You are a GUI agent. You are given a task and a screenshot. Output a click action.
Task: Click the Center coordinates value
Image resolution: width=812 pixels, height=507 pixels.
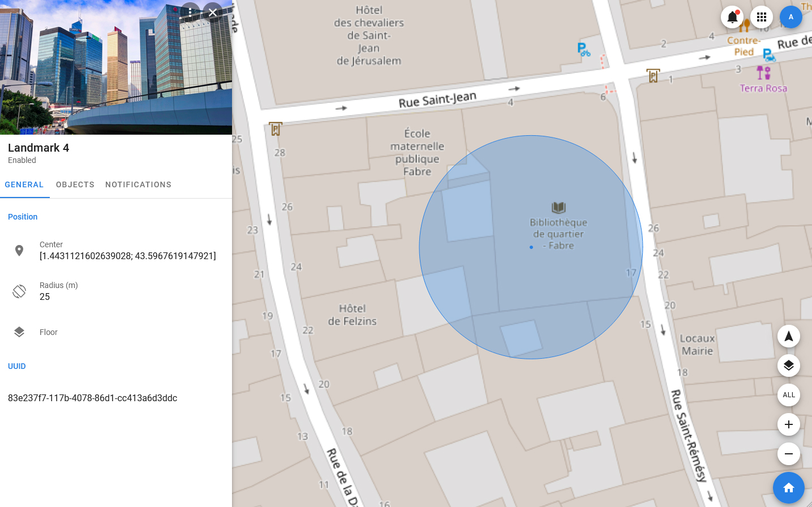127,256
